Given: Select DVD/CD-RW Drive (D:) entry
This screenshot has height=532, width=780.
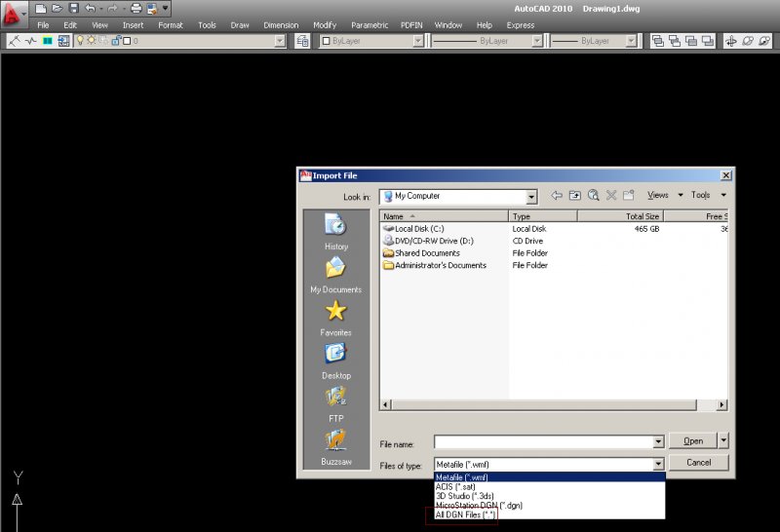Looking at the screenshot, I should 428,241.
